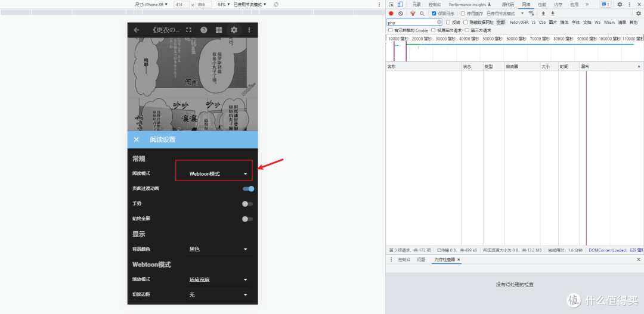
Task: Click the php filter text field
Action: (411, 22)
